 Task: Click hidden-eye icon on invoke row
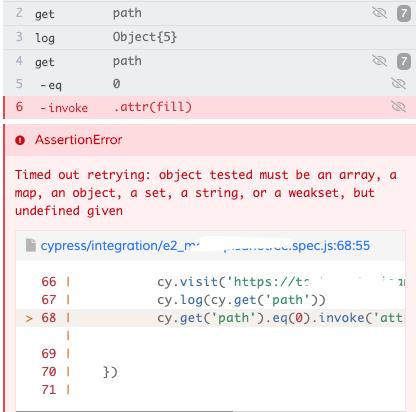[x=398, y=107]
